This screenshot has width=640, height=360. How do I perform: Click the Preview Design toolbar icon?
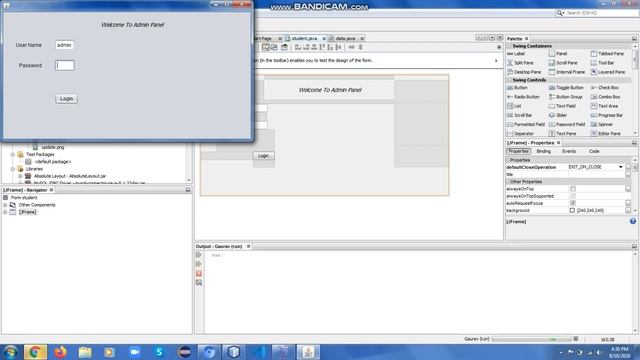click(284, 47)
